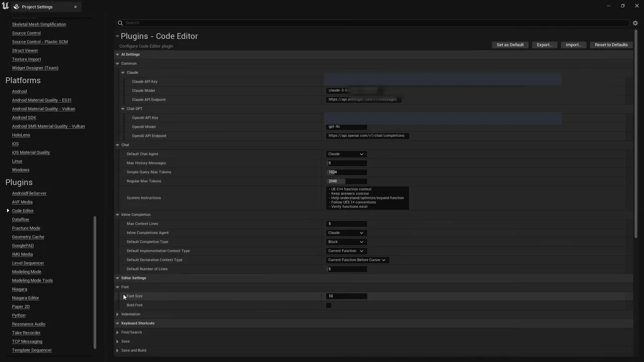
Task: Click Reset to Defaults button
Action: pos(611,45)
